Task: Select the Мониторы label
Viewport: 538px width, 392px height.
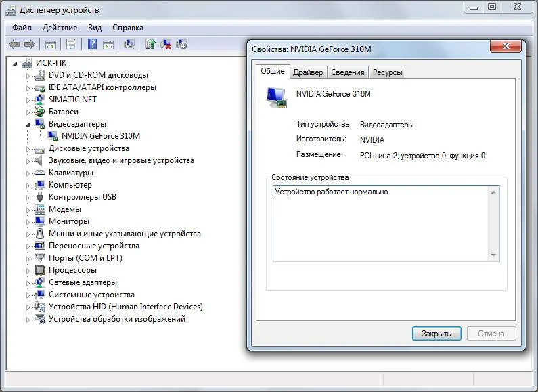Action: (69, 221)
